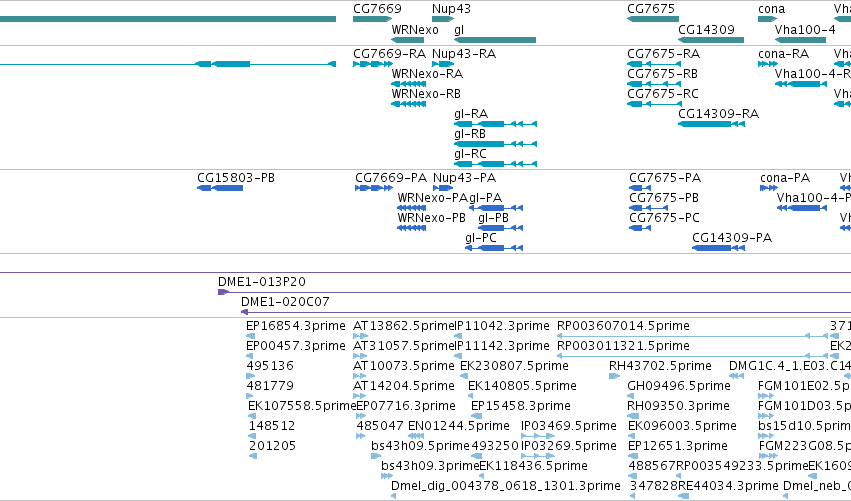Click EST GH09496.5prime
This screenshot has width=851, height=501.
point(678,386)
